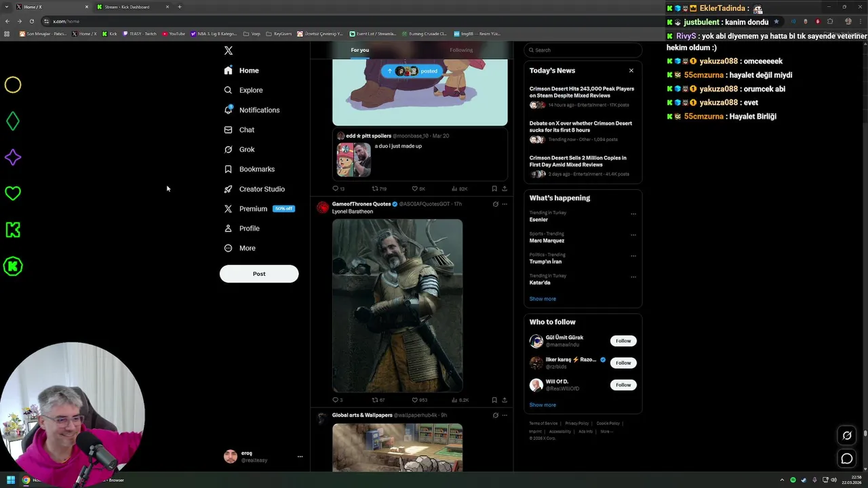
Task: Switch to the Following tab
Action: 461,50
